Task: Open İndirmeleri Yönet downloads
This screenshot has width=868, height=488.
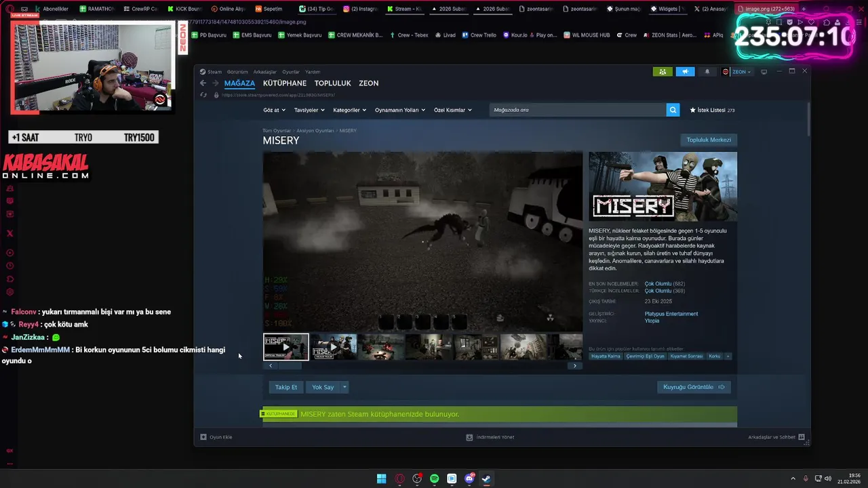Action: point(490,437)
